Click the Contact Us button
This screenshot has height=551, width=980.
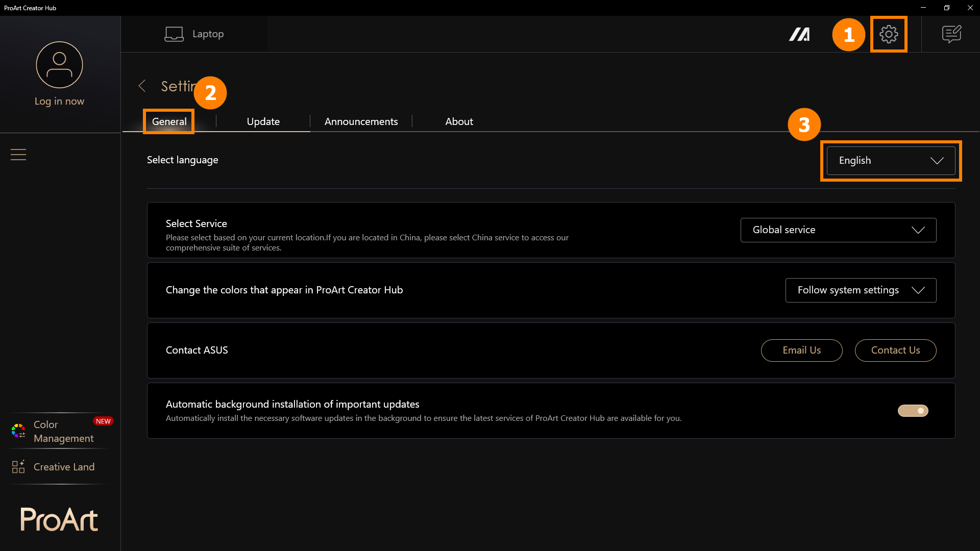(x=895, y=350)
